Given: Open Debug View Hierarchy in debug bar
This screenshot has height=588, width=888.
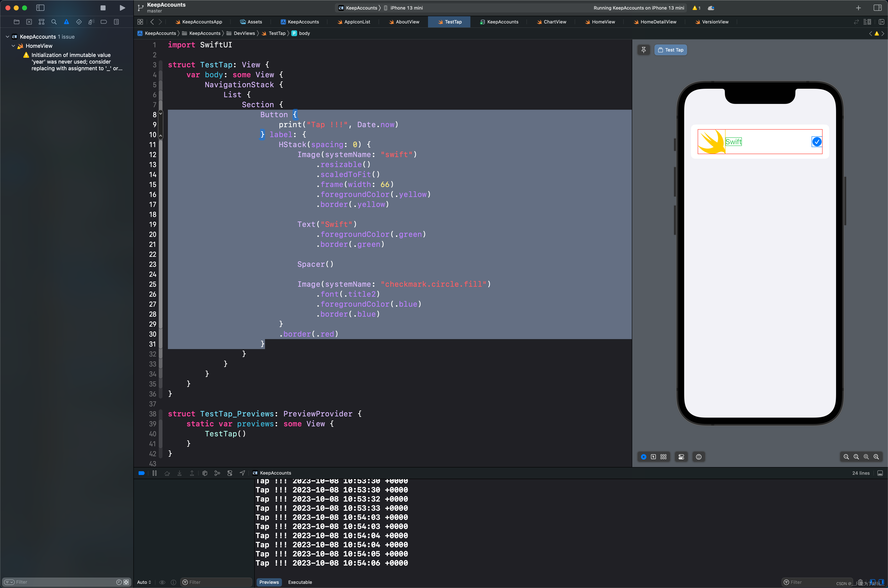Looking at the screenshot, I should coord(205,473).
